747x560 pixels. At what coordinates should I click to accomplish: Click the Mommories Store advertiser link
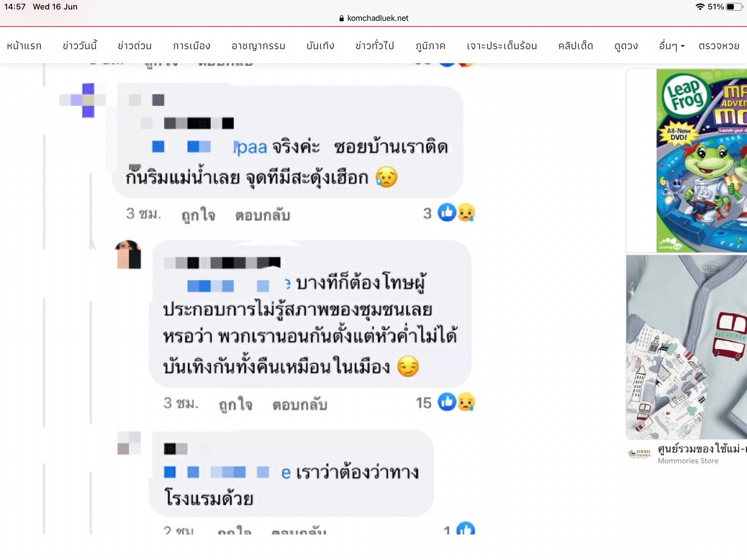pyautogui.click(x=688, y=461)
